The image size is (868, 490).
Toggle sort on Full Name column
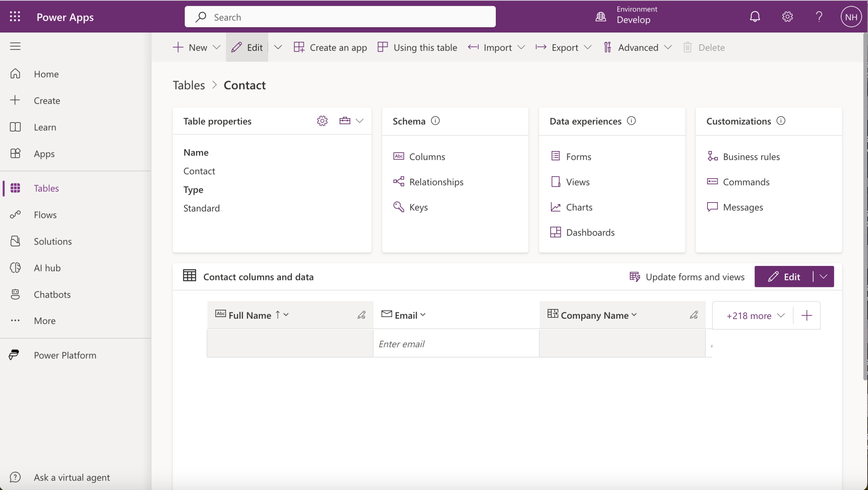278,315
